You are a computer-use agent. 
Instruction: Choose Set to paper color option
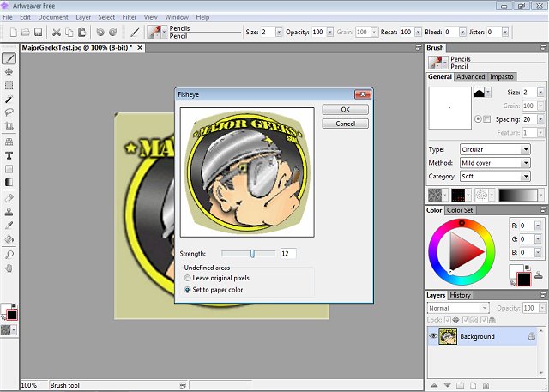tap(188, 290)
